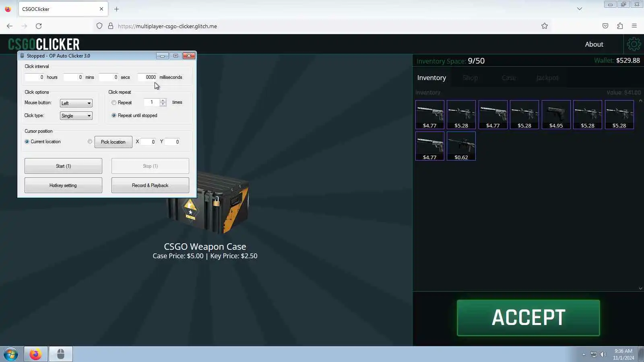
Task: Click the Inventory Space 9/50 text
Action: (450, 61)
